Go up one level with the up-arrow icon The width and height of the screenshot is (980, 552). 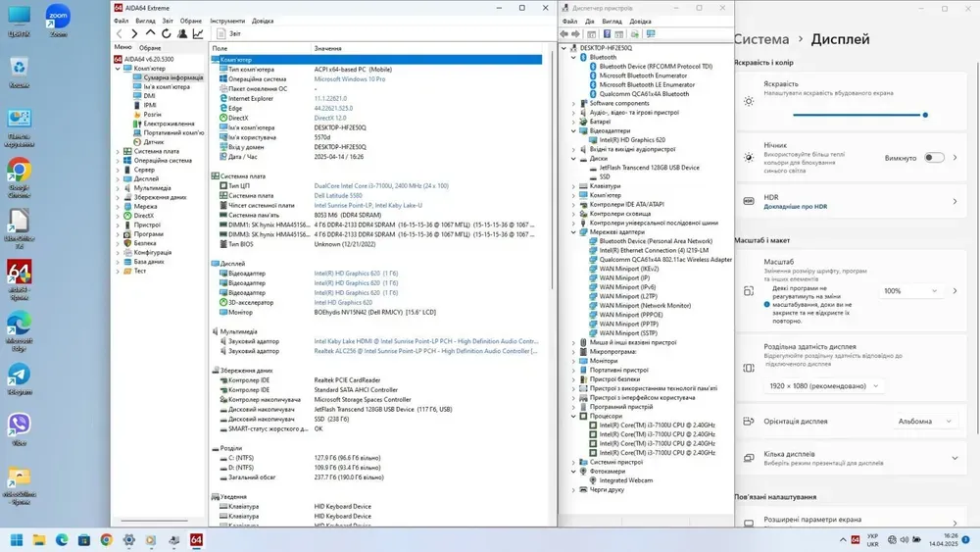click(x=151, y=33)
